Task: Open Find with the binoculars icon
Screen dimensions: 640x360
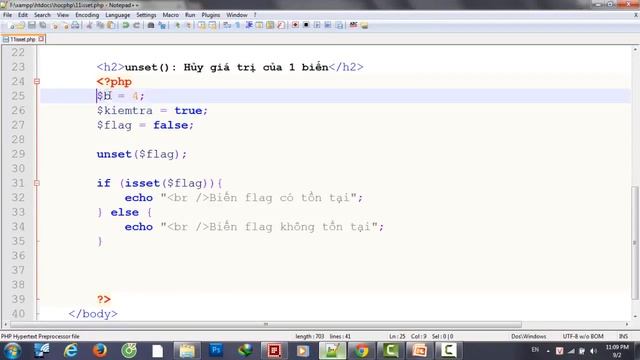Action: point(151,25)
